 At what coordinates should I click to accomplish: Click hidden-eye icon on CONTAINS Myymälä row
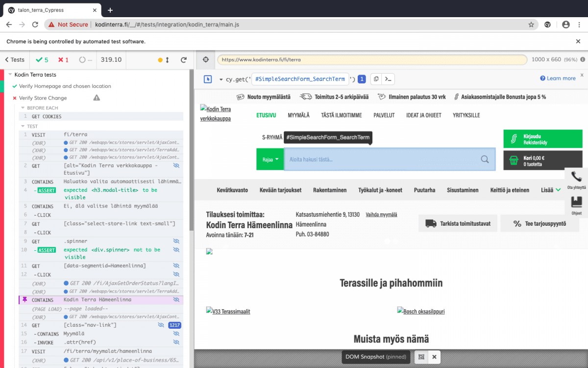point(176,334)
